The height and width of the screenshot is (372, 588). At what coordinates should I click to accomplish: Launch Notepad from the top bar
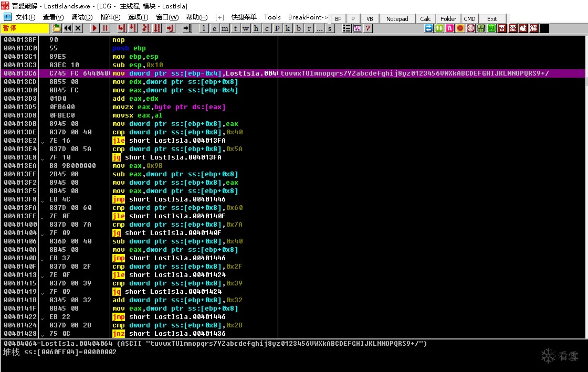coord(397,19)
